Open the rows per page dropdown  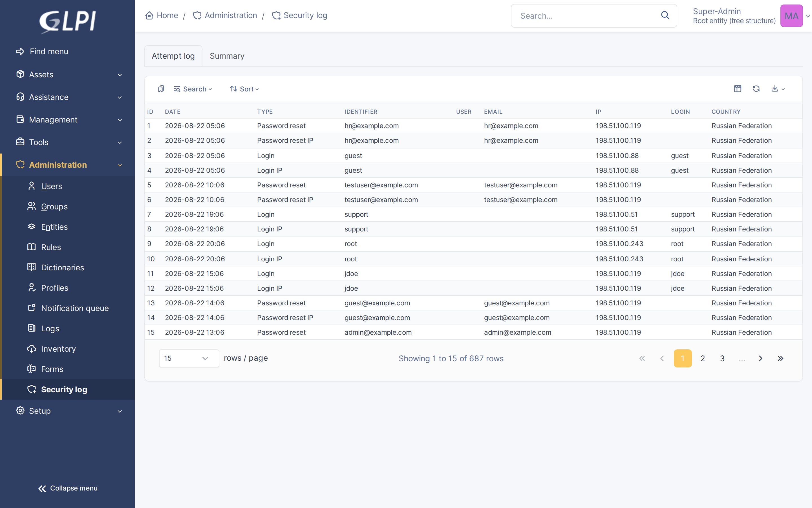(189, 358)
